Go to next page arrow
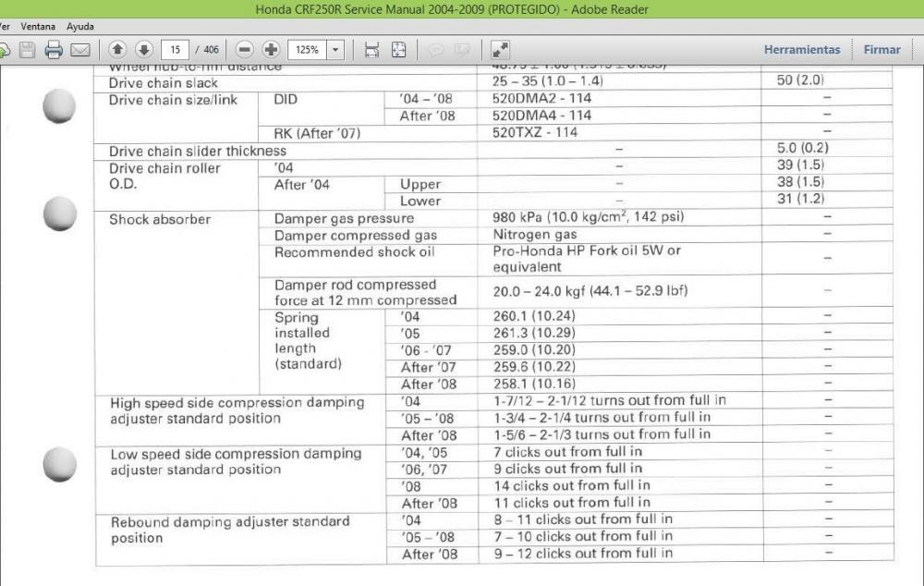 pyautogui.click(x=143, y=50)
